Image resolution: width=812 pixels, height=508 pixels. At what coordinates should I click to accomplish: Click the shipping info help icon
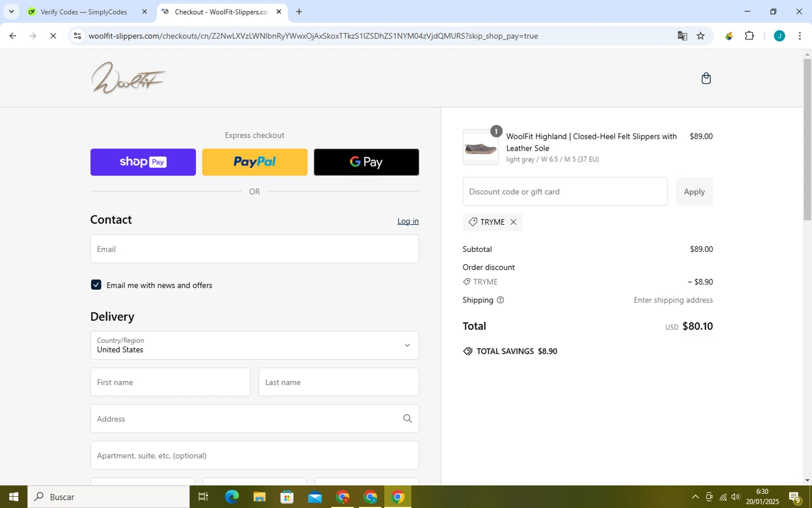[500, 300]
